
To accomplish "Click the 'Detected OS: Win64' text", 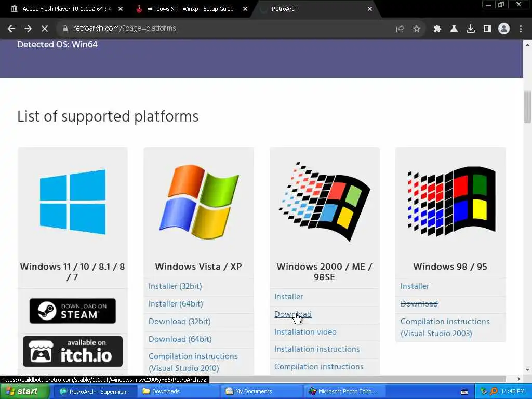I will tap(57, 45).
